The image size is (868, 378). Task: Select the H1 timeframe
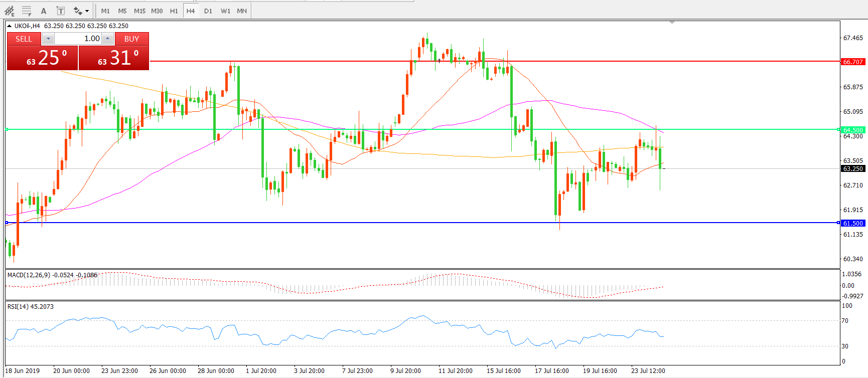[174, 11]
